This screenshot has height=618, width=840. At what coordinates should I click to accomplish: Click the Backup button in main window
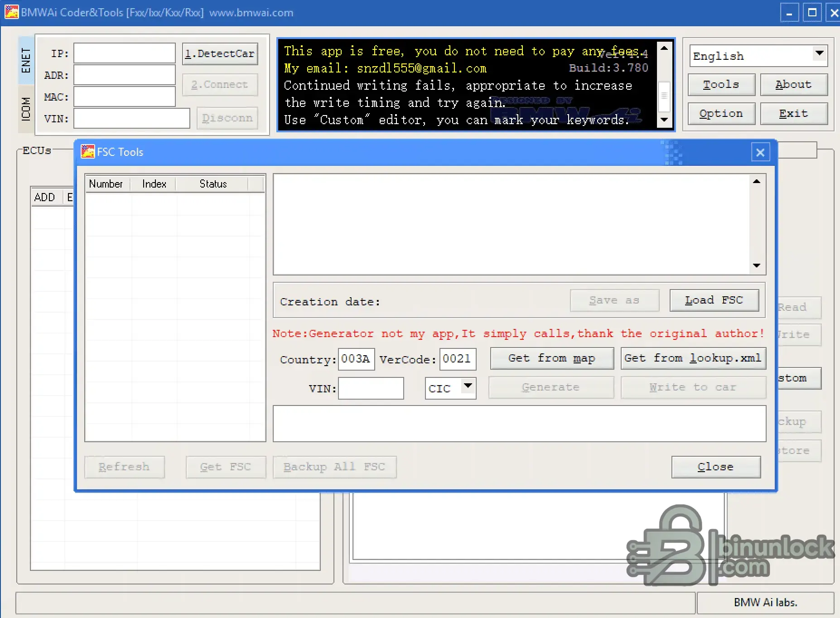799,422
